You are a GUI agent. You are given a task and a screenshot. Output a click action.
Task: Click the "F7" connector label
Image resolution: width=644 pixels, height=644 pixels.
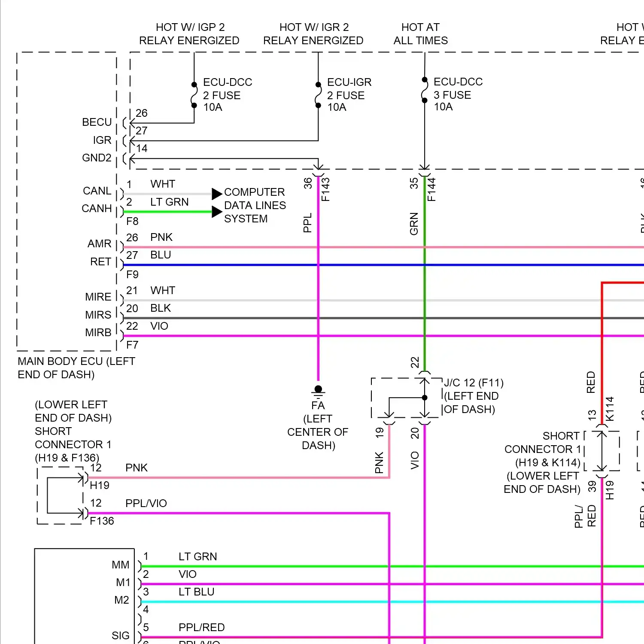(x=132, y=345)
